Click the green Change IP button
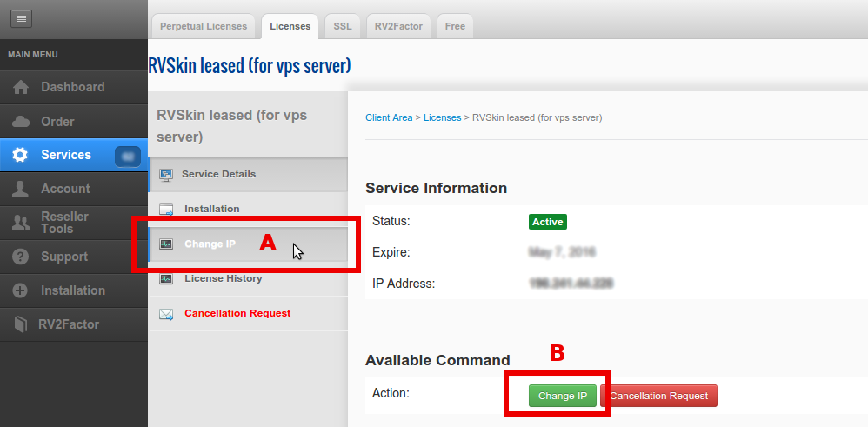 coord(563,396)
